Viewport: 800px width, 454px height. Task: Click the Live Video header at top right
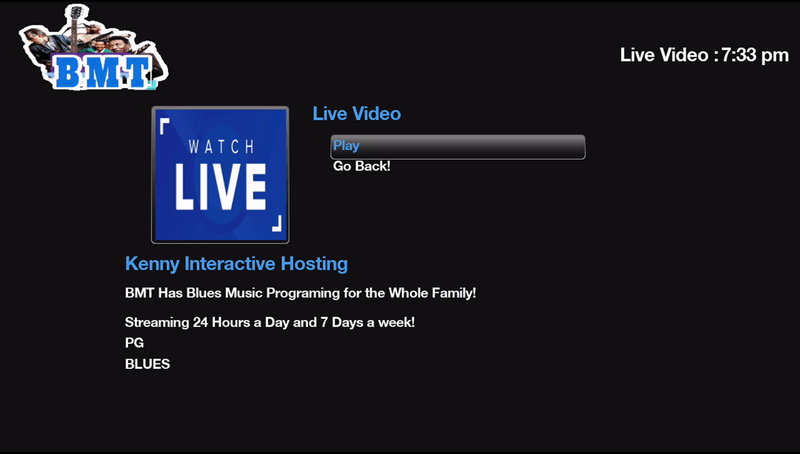click(x=665, y=55)
